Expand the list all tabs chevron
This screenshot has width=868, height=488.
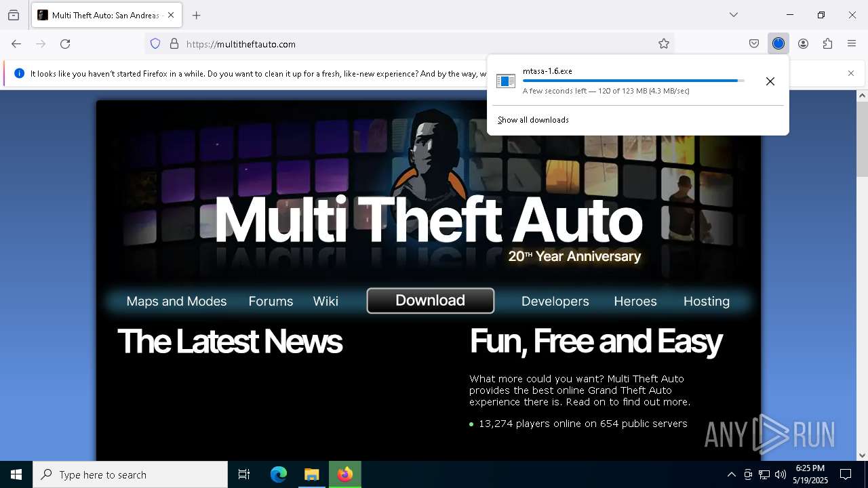(x=734, y=15)
